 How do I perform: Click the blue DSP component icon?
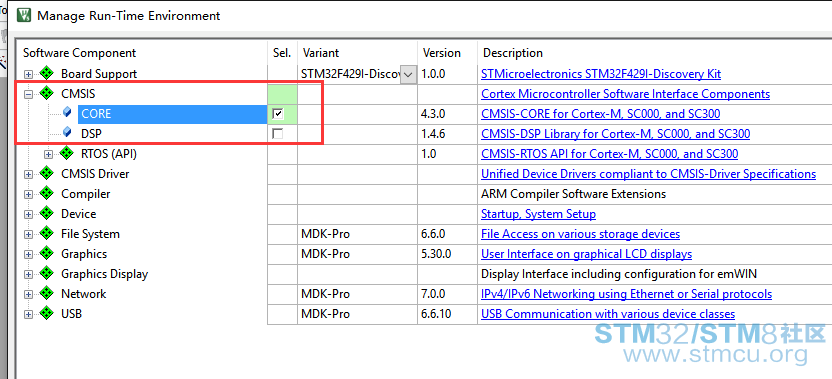(67, 133)
